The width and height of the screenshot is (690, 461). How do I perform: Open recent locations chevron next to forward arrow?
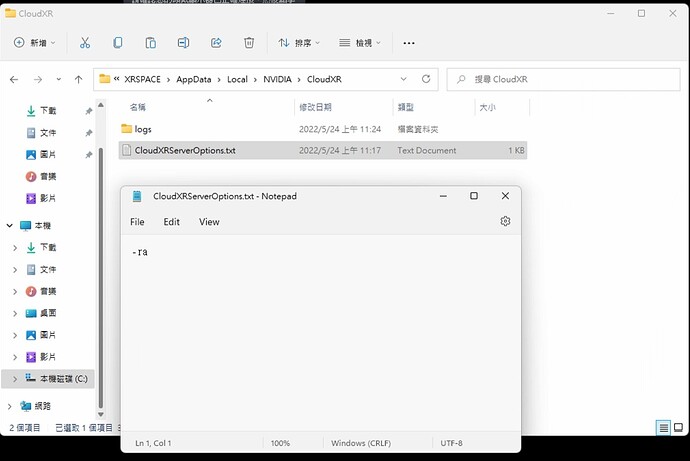pos(59,79)
